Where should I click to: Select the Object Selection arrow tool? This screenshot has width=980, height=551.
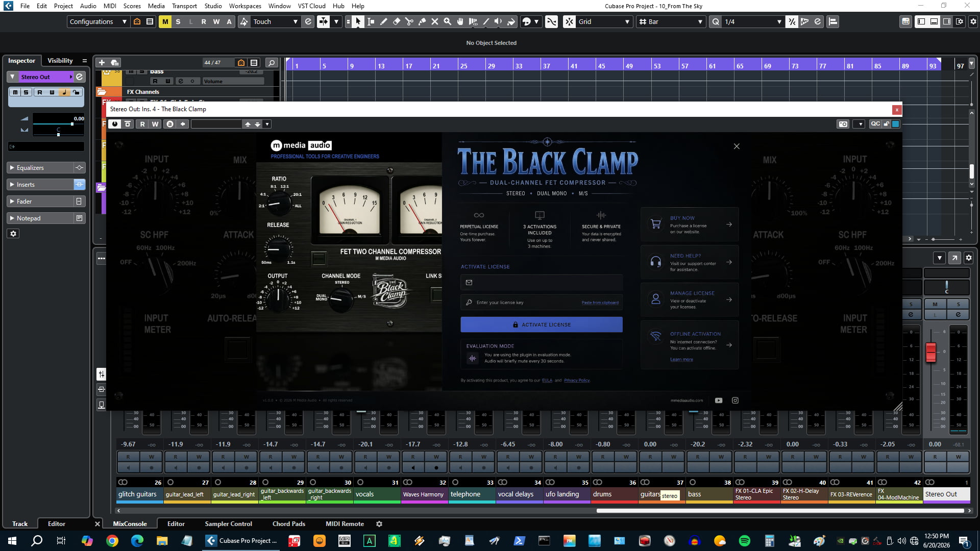pos(358,21)
